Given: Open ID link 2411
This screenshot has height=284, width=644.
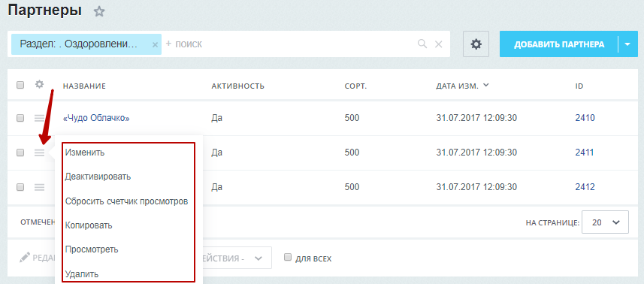Looking at the screenshot, I should point(585,153).
